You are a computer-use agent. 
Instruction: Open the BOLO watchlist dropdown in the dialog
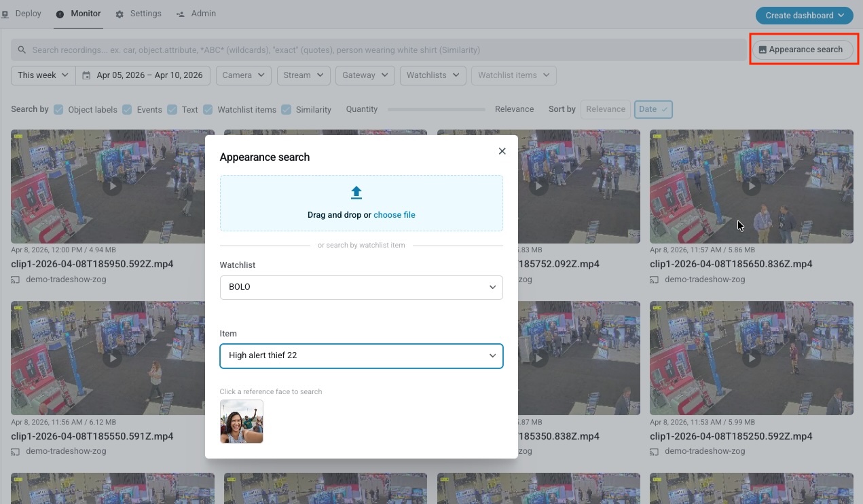pos(361,288)
